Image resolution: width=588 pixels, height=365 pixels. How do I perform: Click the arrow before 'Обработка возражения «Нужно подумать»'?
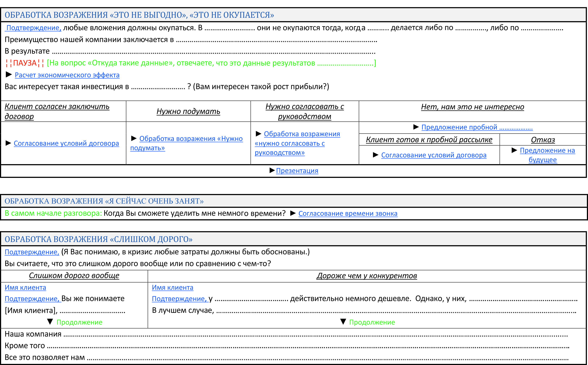tap(134, 138)
